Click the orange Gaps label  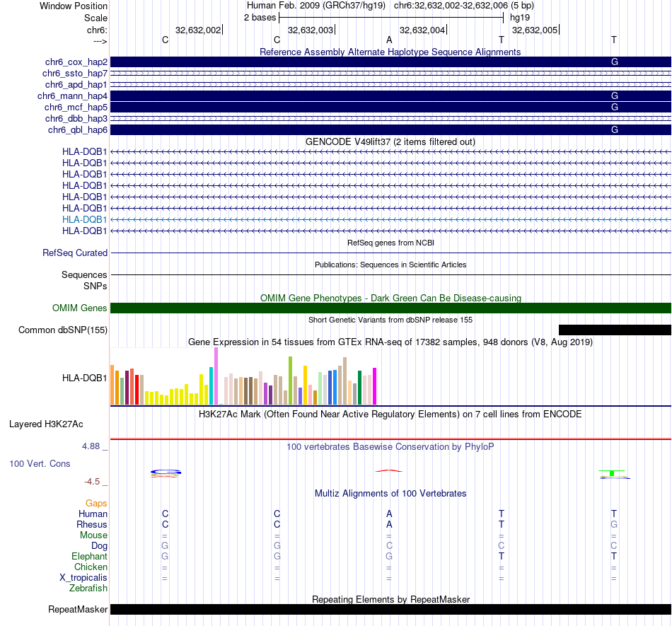coord(96,503)
